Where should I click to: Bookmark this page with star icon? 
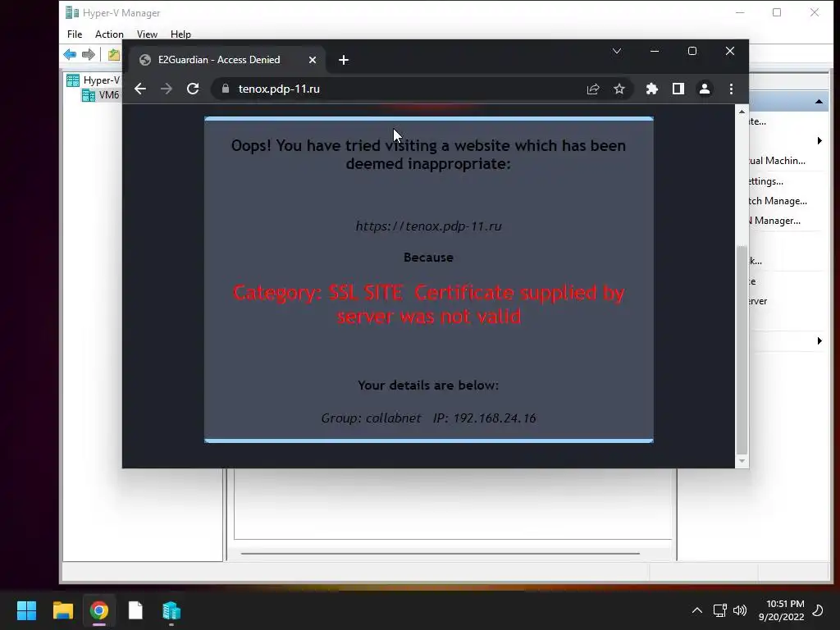coord(619,89)
